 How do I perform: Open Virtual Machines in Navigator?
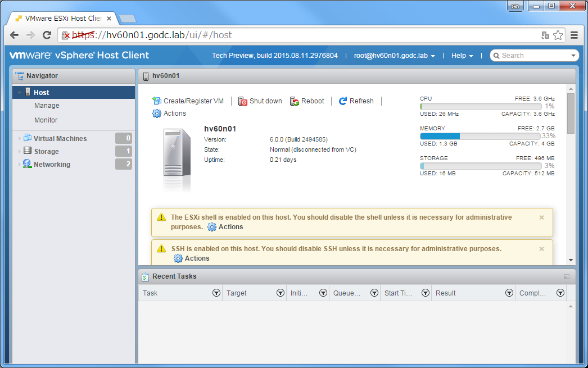pyautogui.click(x=60, y=139)
